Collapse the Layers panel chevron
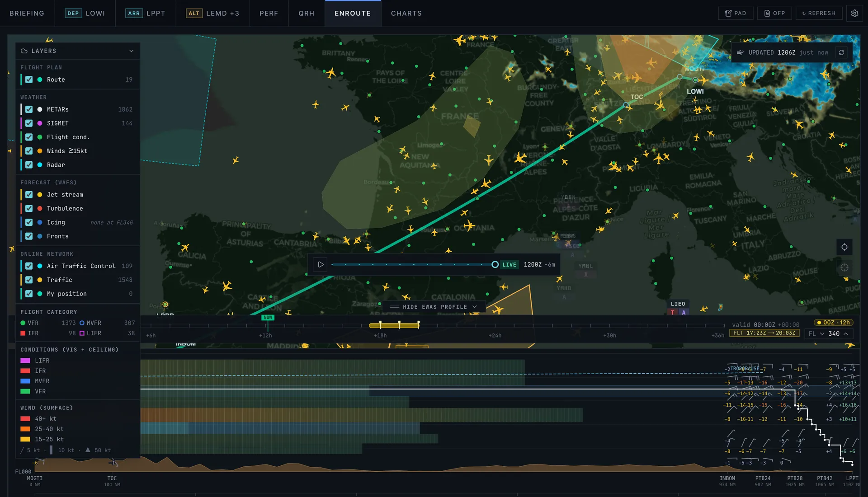This screenshot has height=497, width=868. 131,51
